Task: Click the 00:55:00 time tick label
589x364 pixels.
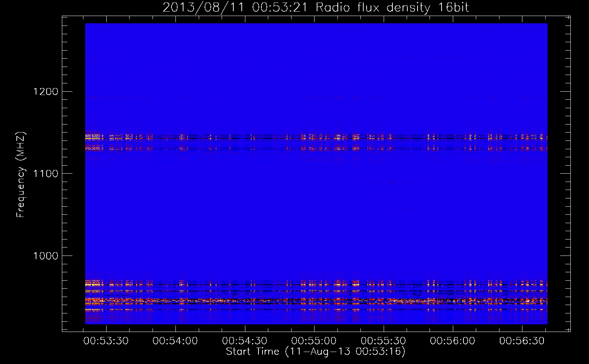Action: 314,341
